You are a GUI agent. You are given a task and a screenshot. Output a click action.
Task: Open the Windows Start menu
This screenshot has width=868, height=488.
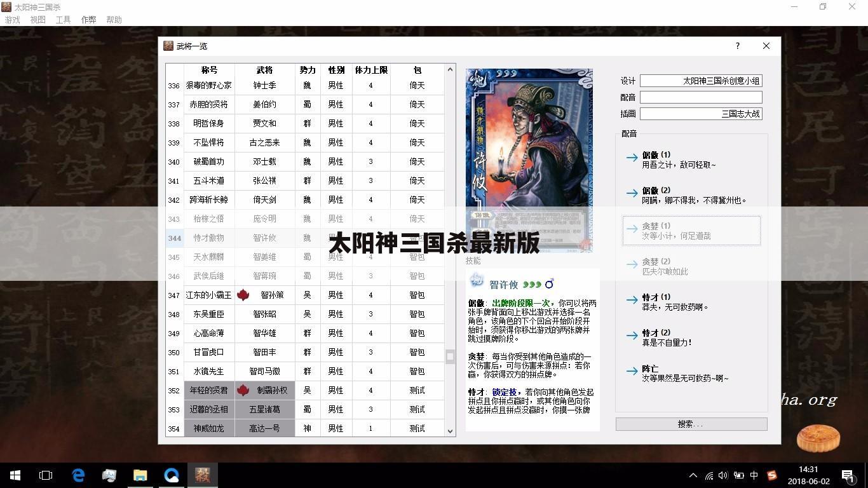pyautogui.click(x=15, y=475)
